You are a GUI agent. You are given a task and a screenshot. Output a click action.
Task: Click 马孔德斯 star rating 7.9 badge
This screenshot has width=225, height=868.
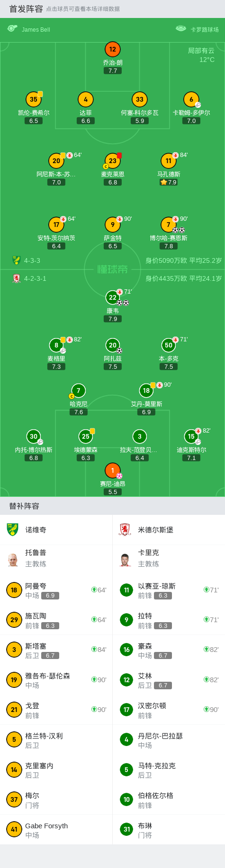click(x=169, y=182)
